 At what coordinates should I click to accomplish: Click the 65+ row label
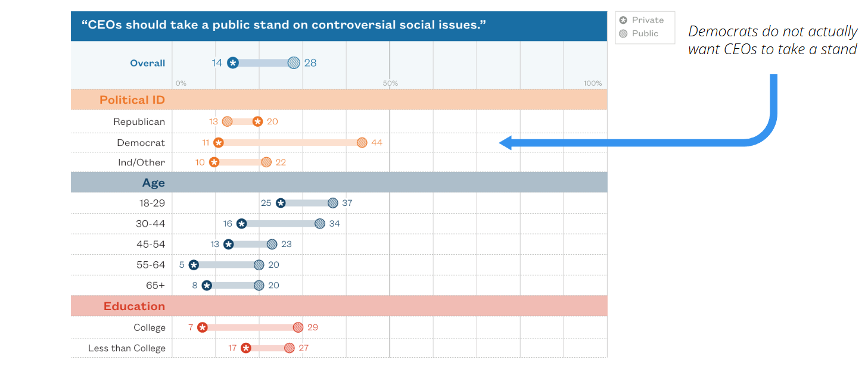(x=155, y=286)
